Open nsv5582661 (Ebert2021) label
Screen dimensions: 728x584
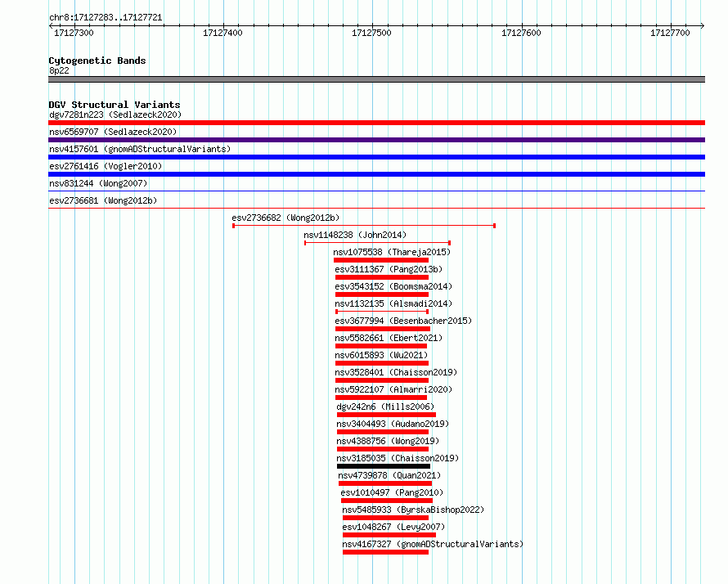point(389,338)
